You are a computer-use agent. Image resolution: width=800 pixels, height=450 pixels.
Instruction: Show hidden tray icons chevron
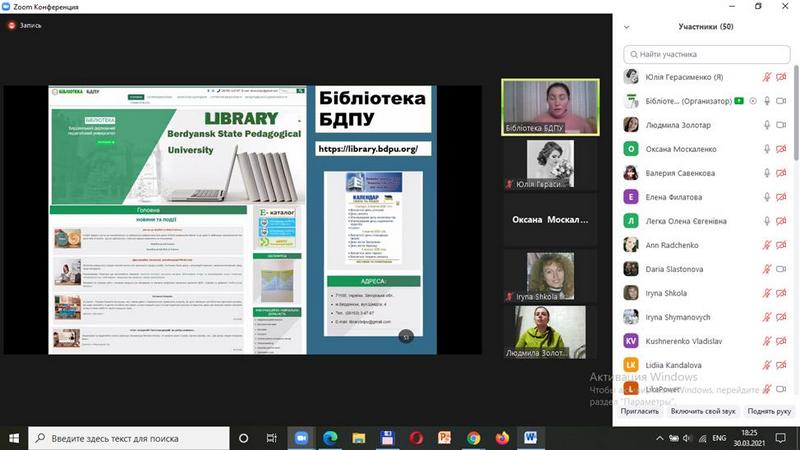(659, 438)
